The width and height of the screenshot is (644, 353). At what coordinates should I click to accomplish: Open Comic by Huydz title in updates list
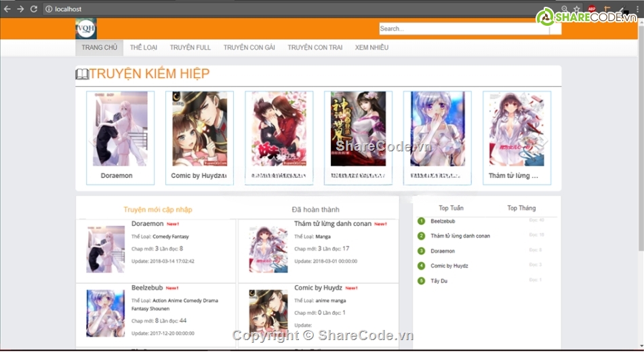[x=319, y=288]
